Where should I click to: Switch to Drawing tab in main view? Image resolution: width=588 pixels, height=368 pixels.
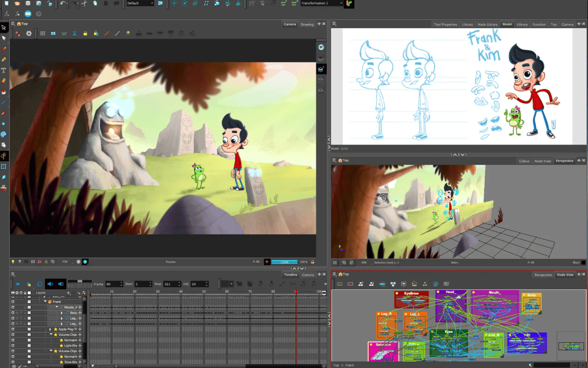[x=307, y=24]
